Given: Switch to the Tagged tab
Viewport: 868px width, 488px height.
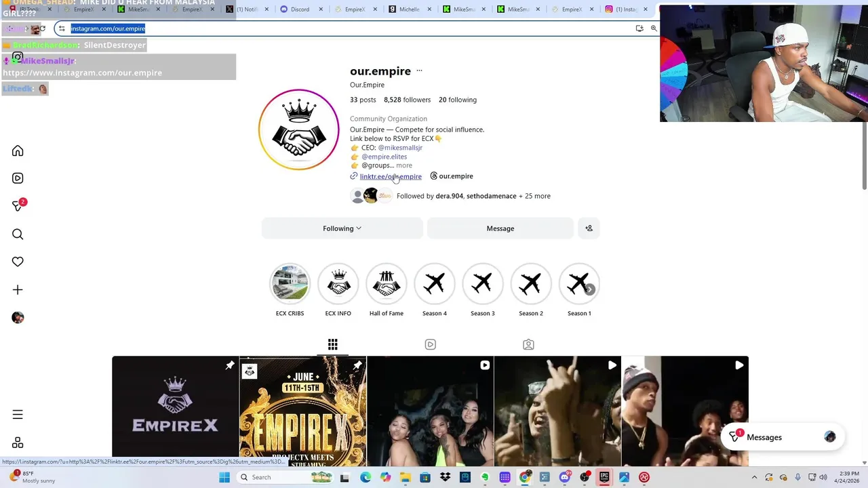Looking at the screenshot, I should (x=528, y=344).
